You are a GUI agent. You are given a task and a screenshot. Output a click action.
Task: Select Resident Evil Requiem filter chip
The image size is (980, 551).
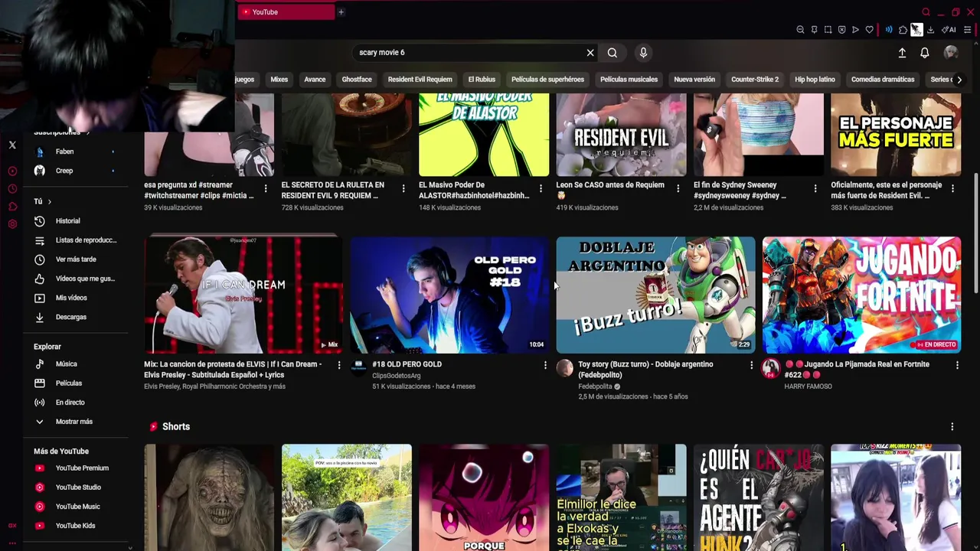tap(420, 80)
